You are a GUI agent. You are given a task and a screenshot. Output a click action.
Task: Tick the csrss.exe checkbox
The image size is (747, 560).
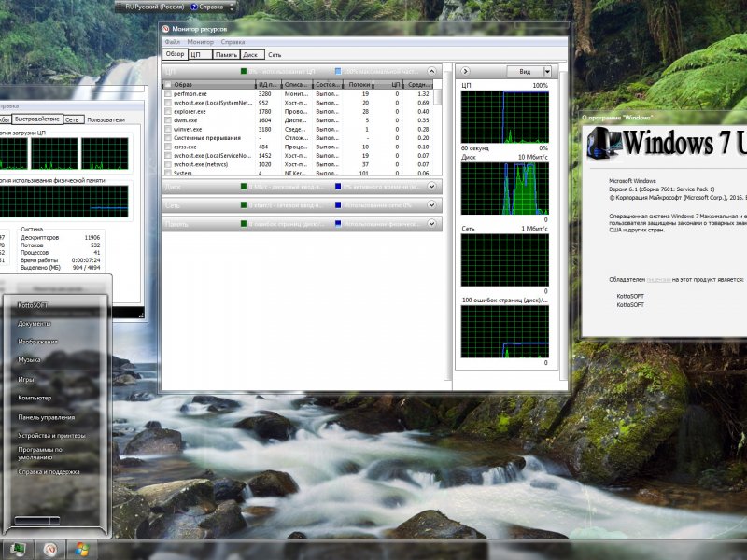[168, 147]
